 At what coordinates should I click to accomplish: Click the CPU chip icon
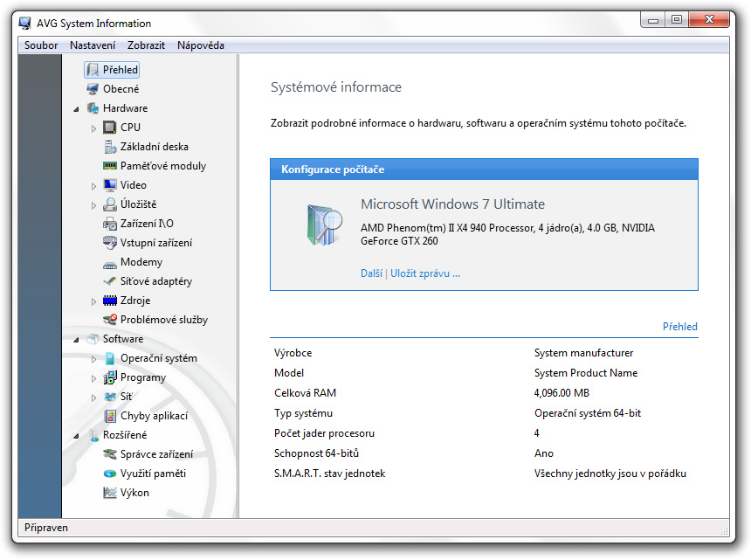coord(110,128)
